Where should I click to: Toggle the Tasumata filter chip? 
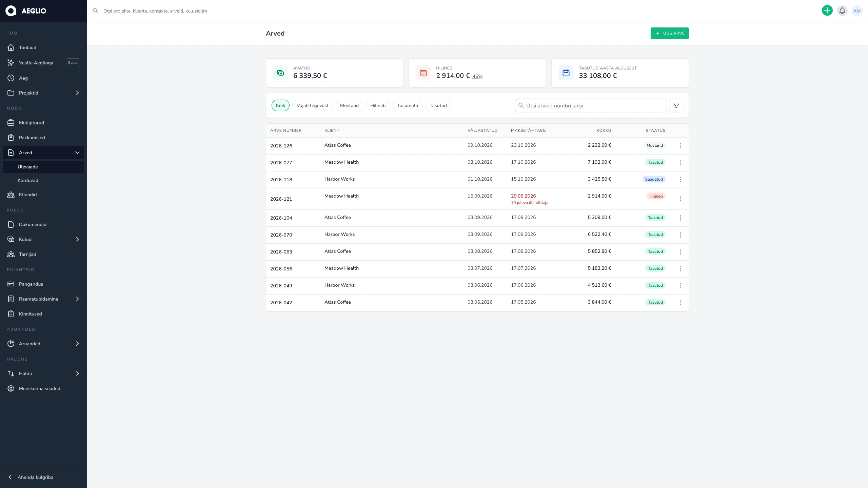pos(407,105)
